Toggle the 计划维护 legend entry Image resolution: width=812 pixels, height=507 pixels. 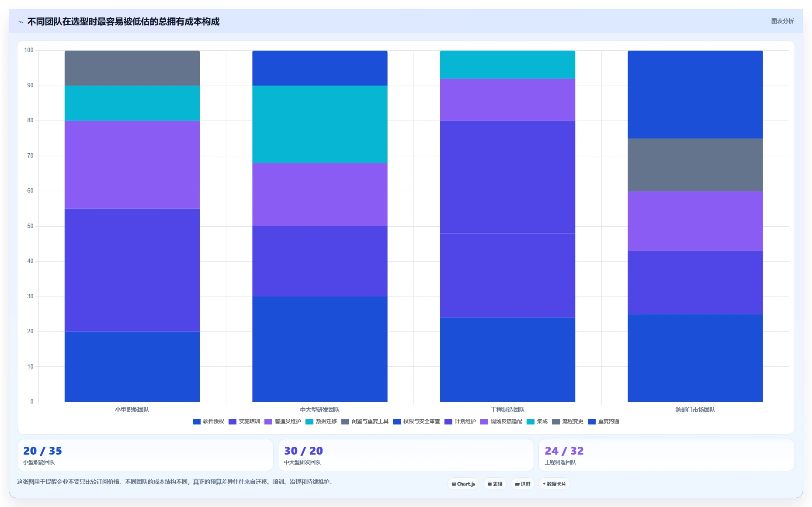tap(460, 421)
